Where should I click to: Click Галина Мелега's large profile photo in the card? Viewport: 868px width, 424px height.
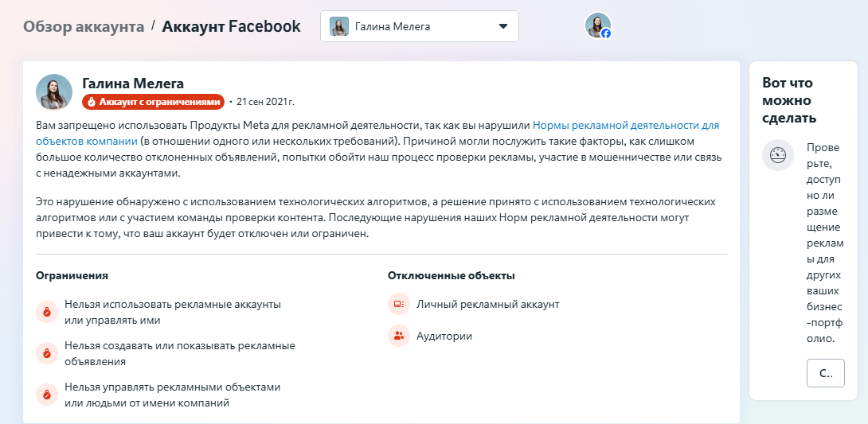click(x=54, y=91)
